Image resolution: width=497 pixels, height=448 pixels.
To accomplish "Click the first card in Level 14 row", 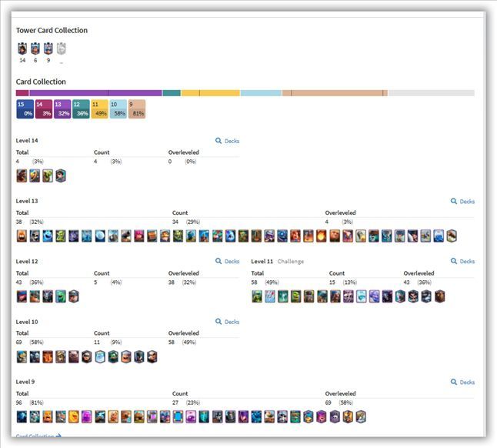I will point(22,176).
